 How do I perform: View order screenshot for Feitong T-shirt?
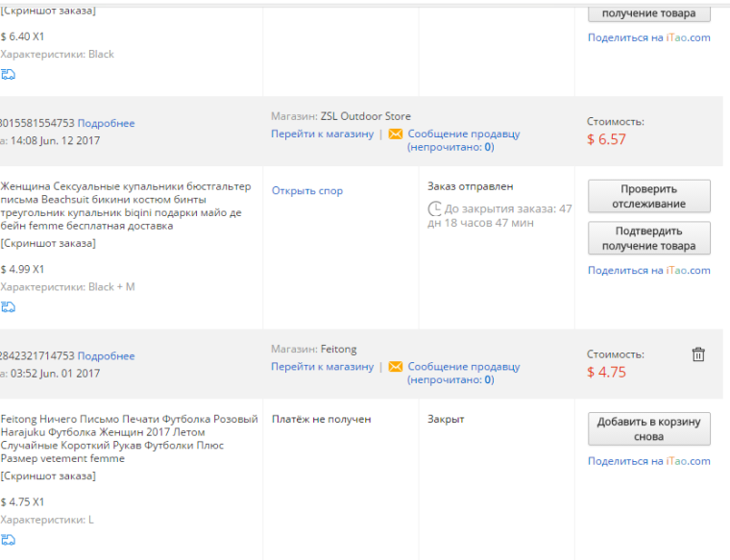pyautogui.click(x=48, y=476)
